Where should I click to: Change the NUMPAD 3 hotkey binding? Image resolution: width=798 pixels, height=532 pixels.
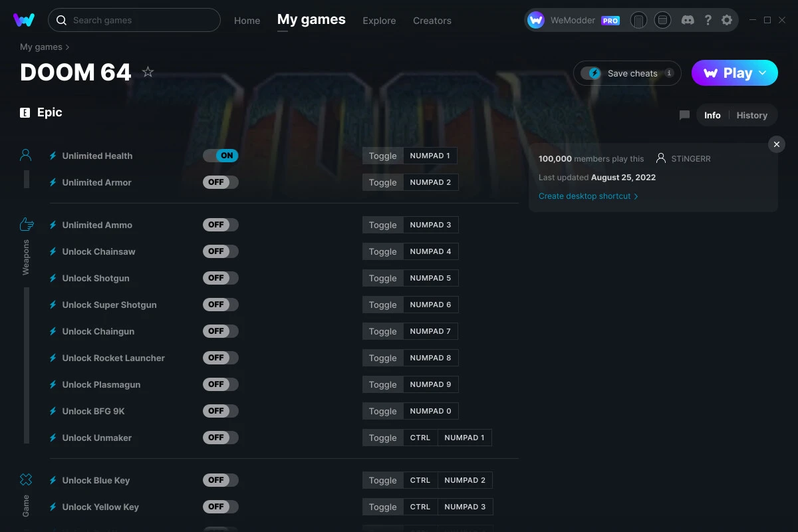point(431,225)
